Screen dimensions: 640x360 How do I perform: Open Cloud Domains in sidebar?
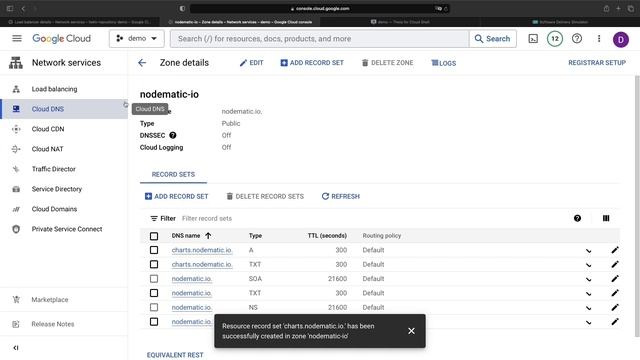coord(64,209)
